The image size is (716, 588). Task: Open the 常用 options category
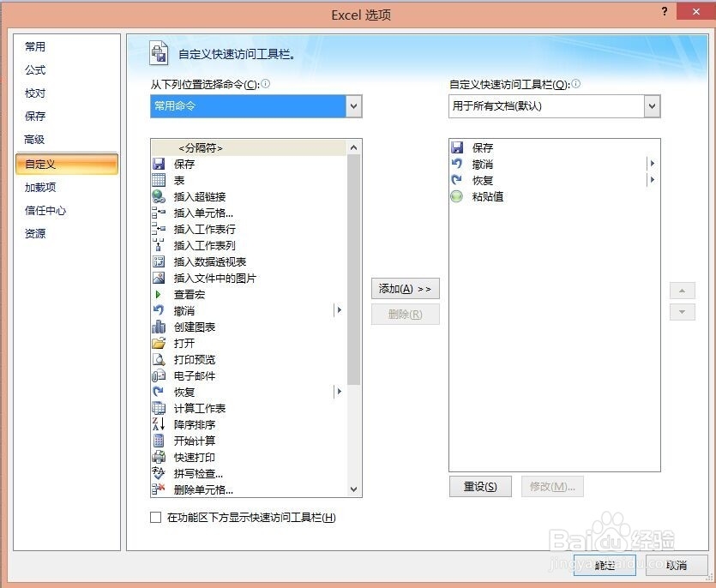34,46
